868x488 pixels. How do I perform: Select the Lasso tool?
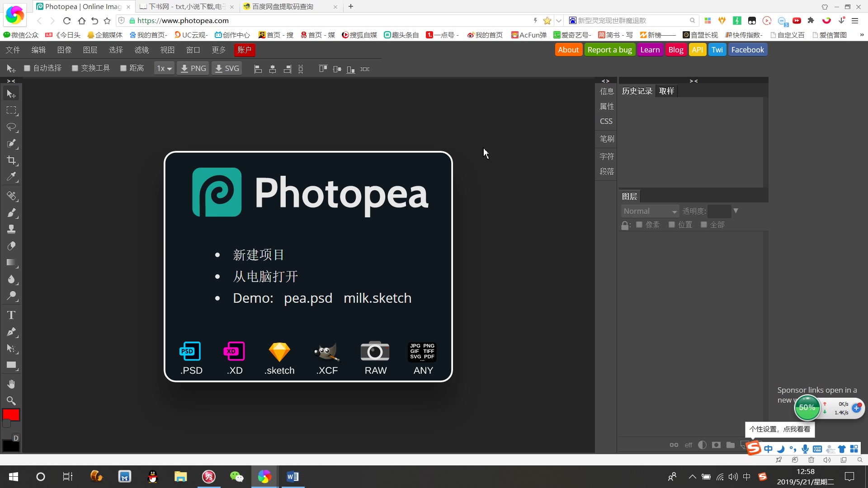point(11,127)
